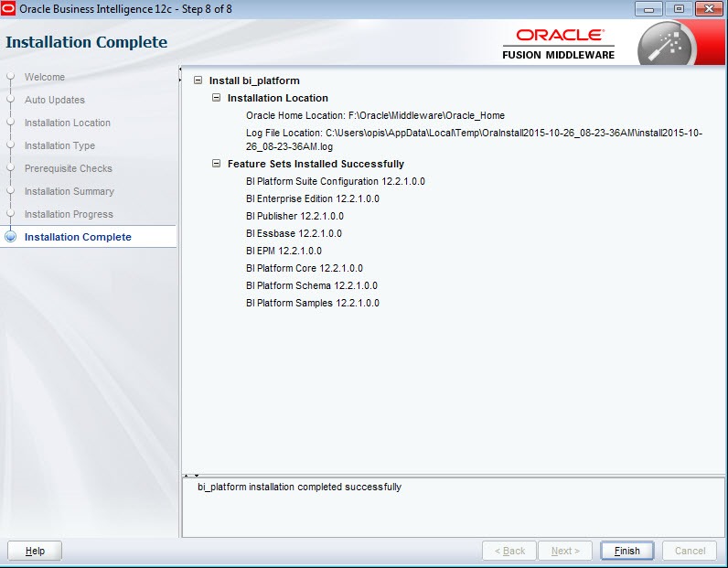The image size is (728, 568).
Task: Click the Help button
Action: pos(35,551)
